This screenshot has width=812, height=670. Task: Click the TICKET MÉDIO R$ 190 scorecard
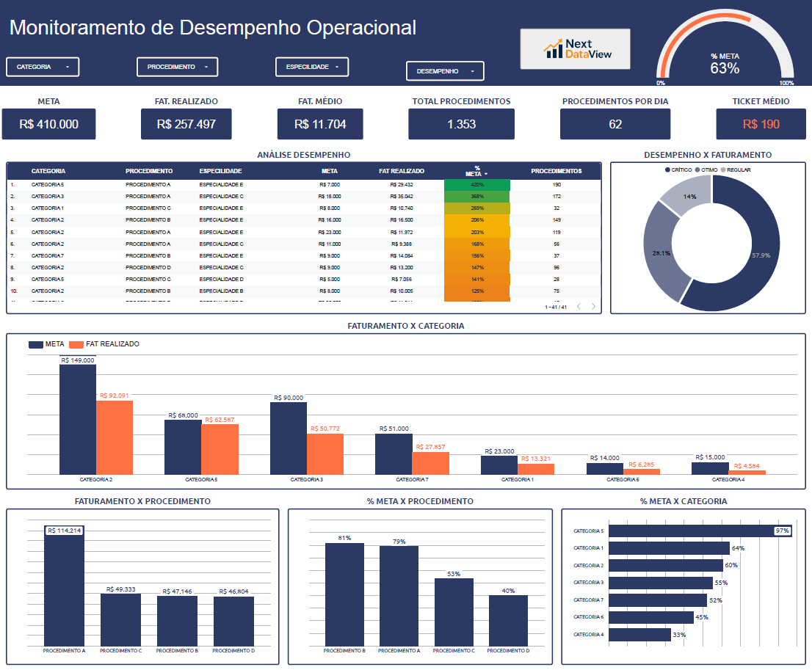click(761, 124)
